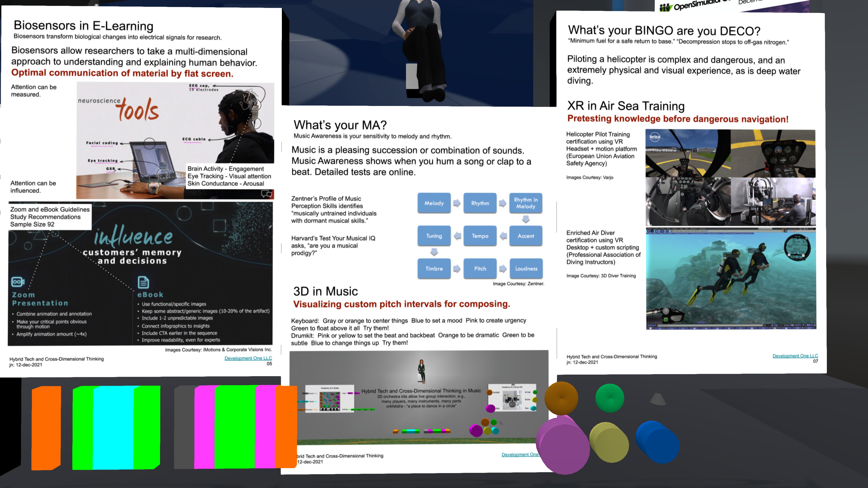Image resolution: width=868 pixels, height=488 pixels.
Task: Strike the brown-orange cymbal cylinder
Action: point(561,398)
